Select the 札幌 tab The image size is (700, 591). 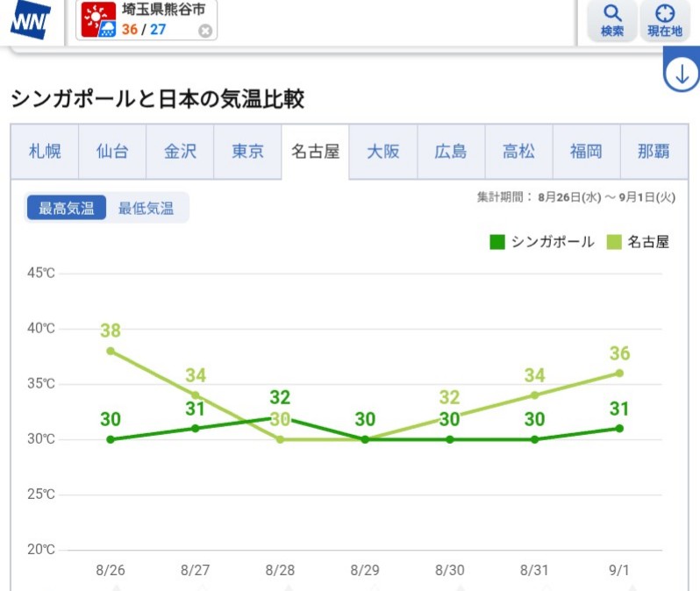45,152
